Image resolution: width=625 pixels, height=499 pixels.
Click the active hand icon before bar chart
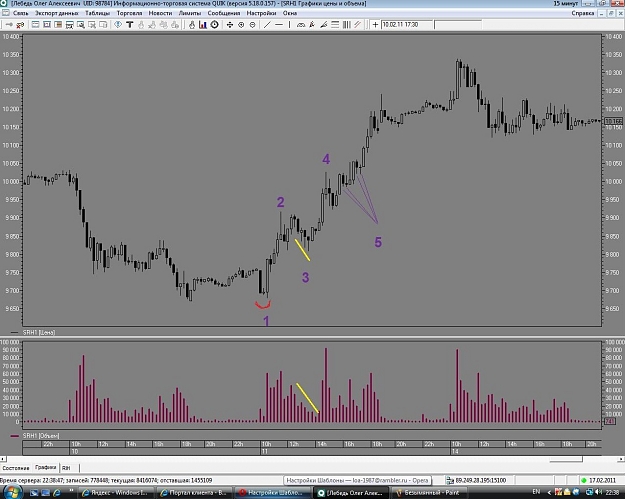pyautogui.click(x=192, y=25)
